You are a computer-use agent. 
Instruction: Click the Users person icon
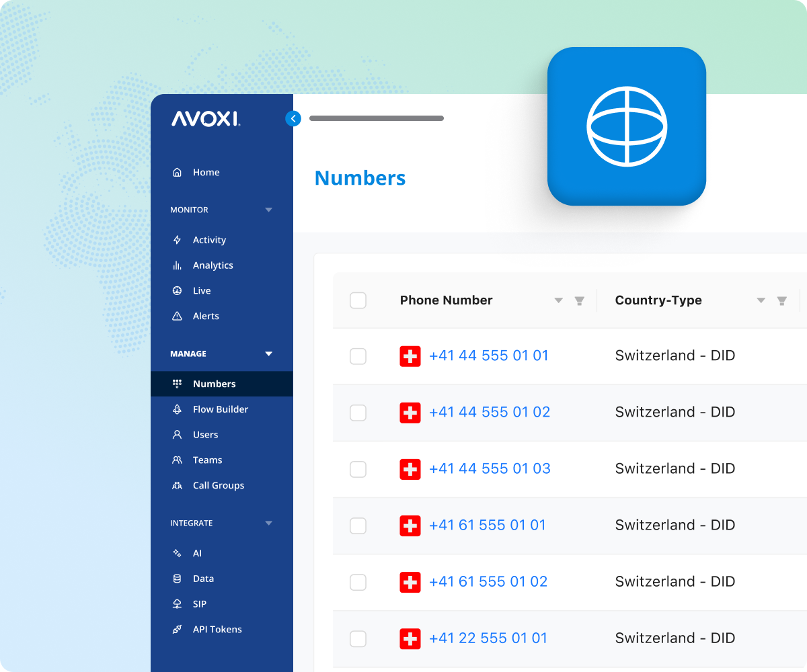[x=177, y=435]
